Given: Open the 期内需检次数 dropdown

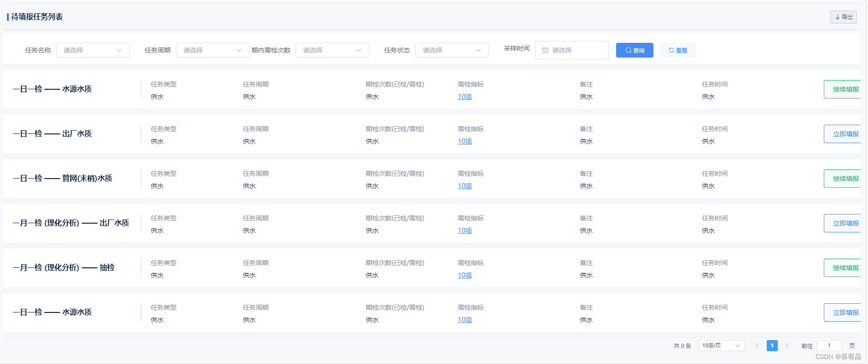Looking at the screenshot, I should tap(332, 50).
